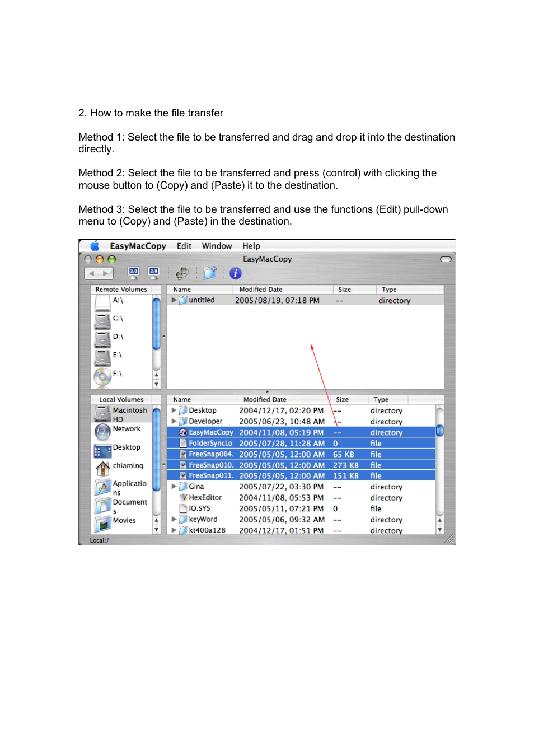Expand the Developer folder row

coord(174,422)
